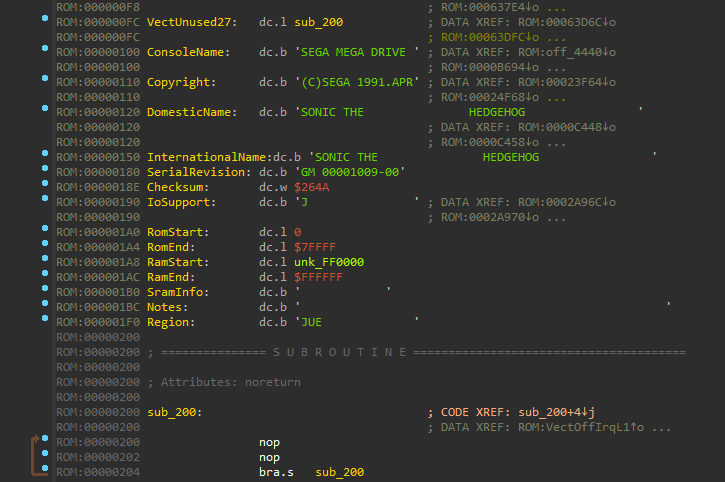Viewport: 725px width, 482px height.
Task: Follow the unk_FF0000 reference
Action: (329, 262)
